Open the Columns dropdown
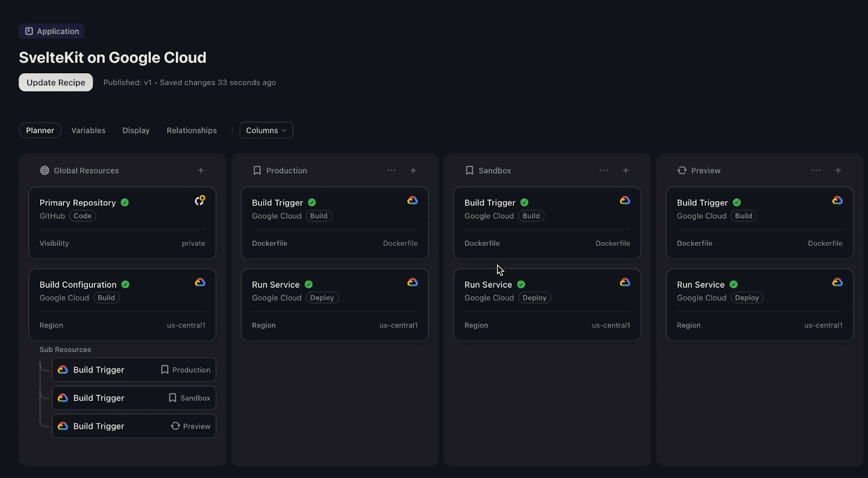868x478 pixels. pos(266,130)
